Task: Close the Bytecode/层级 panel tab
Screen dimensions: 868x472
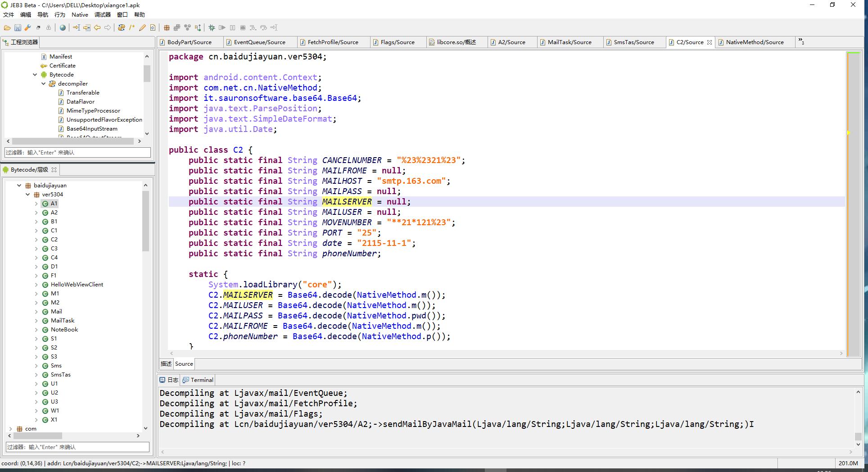Action: pos(54,170)
